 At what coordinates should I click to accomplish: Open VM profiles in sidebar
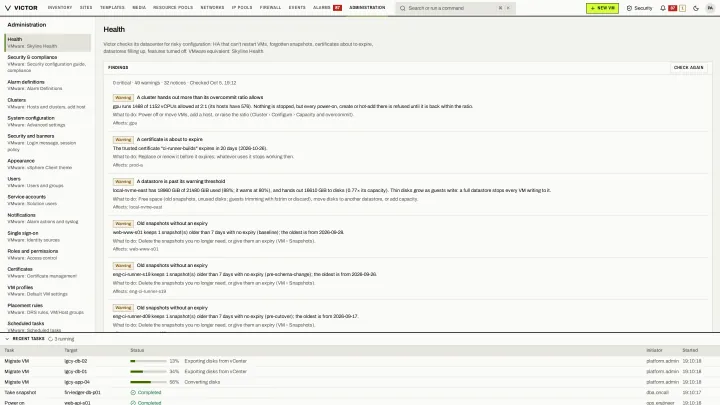coord(48,290)
